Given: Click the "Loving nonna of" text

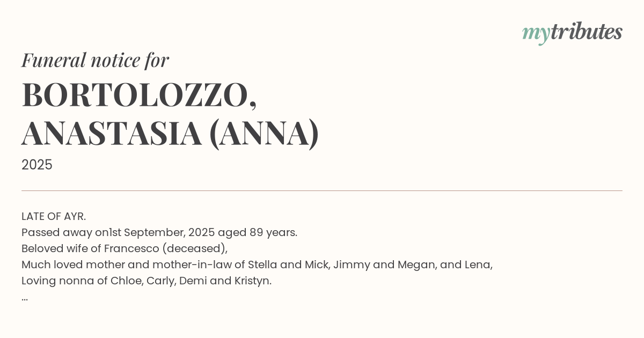Looking at the screenshot, I should coord(64,281).
